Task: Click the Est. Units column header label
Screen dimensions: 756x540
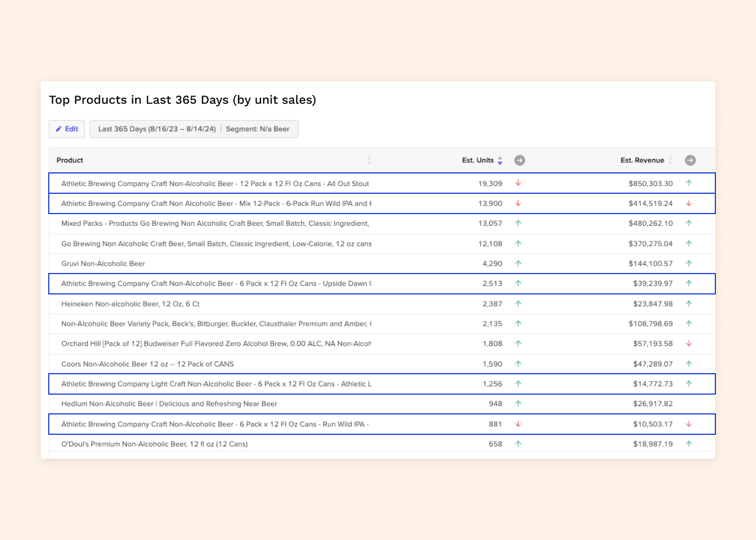Action: pyautogui.click(x=478, y=160)
